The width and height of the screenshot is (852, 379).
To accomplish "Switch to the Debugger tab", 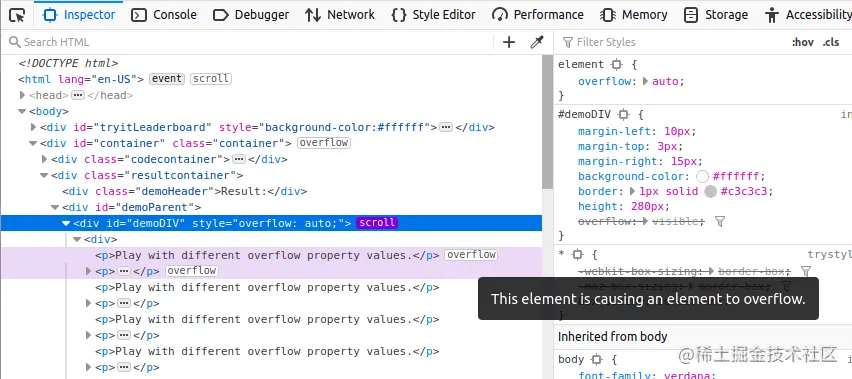I will (251, 15).
